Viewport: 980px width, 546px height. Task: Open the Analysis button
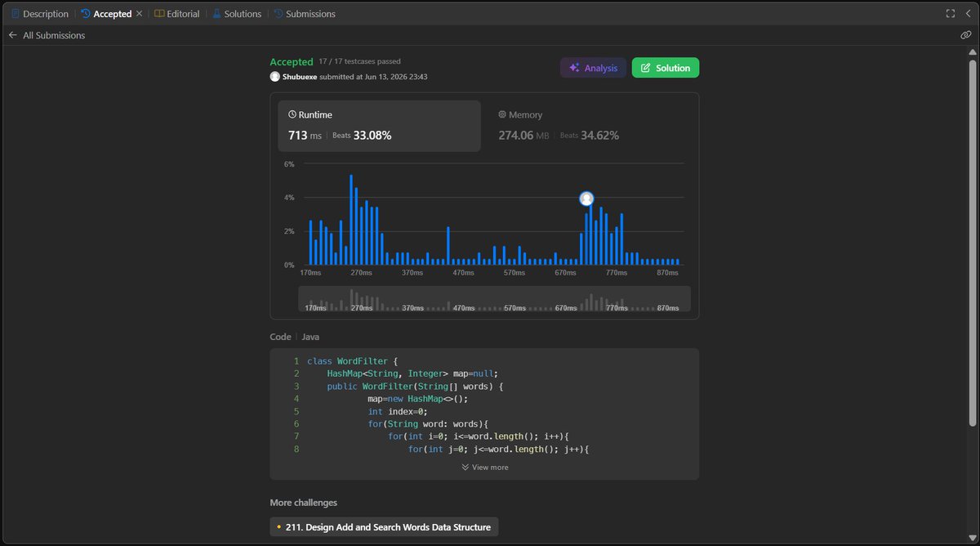pos(593,68)
